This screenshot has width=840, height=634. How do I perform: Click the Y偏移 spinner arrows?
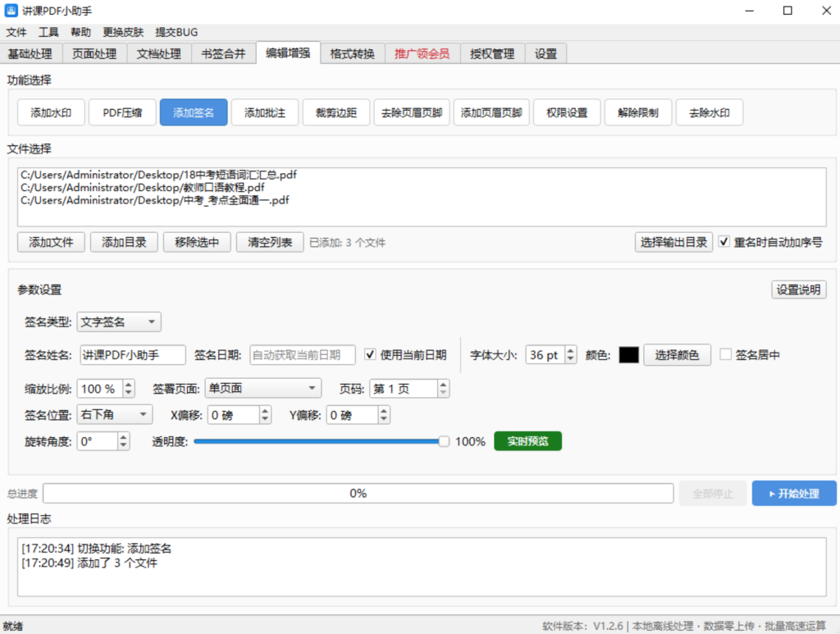pos(384,415)
